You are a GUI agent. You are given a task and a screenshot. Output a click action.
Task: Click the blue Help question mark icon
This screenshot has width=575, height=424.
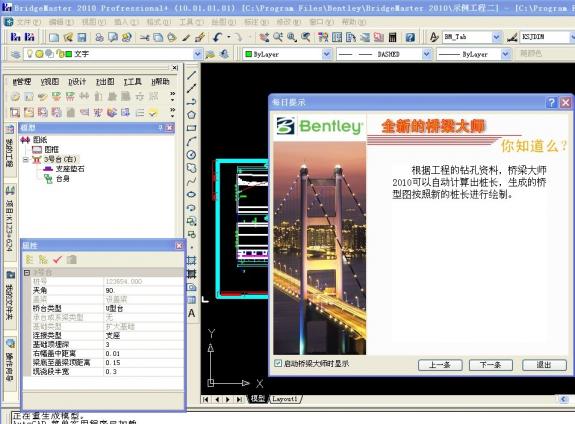point(410,37)
